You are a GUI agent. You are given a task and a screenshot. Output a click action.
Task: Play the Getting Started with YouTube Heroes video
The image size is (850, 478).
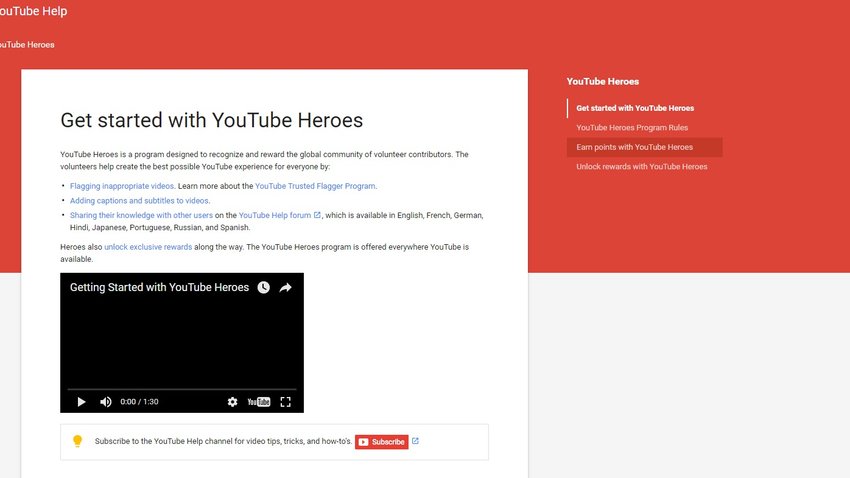[x=81, y=402]
